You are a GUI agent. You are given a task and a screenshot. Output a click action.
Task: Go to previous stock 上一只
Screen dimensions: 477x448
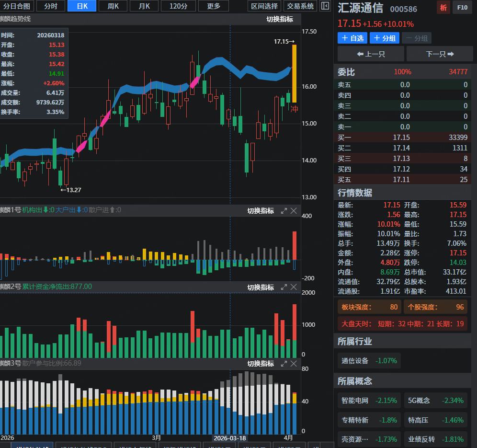[371, 54]
